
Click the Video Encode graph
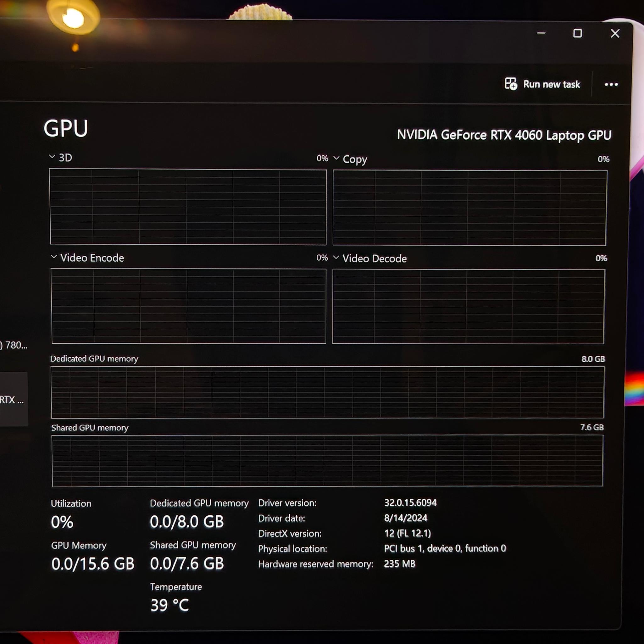coord(189,306)
